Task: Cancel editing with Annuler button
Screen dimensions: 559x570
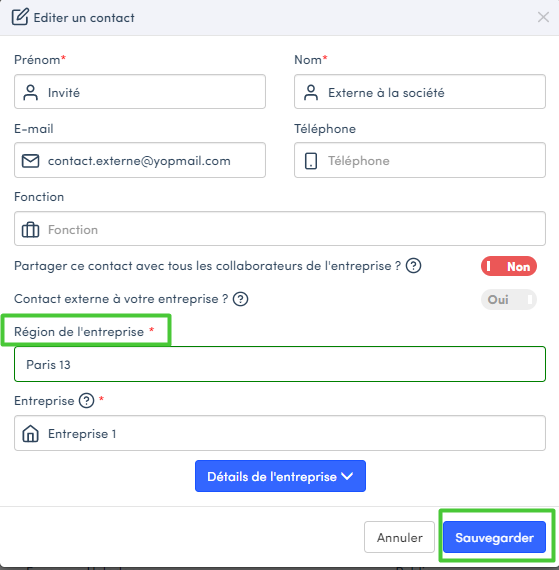Action: (x=399, y=537)
